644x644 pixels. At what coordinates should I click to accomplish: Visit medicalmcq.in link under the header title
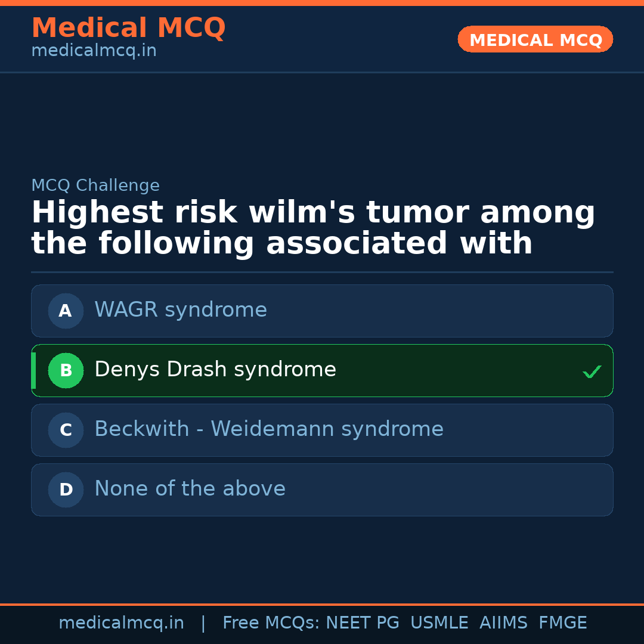click(x=94, y=51)
